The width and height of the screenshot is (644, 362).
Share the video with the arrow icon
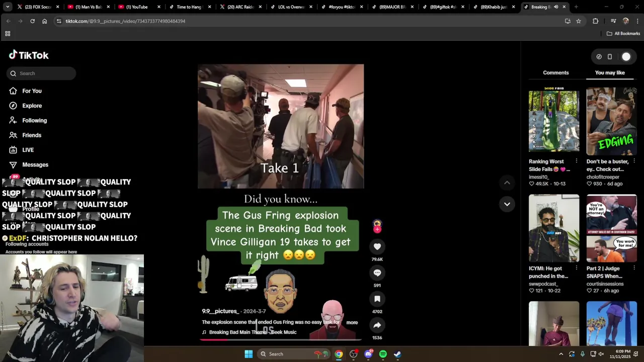click(x=377, y=325)
